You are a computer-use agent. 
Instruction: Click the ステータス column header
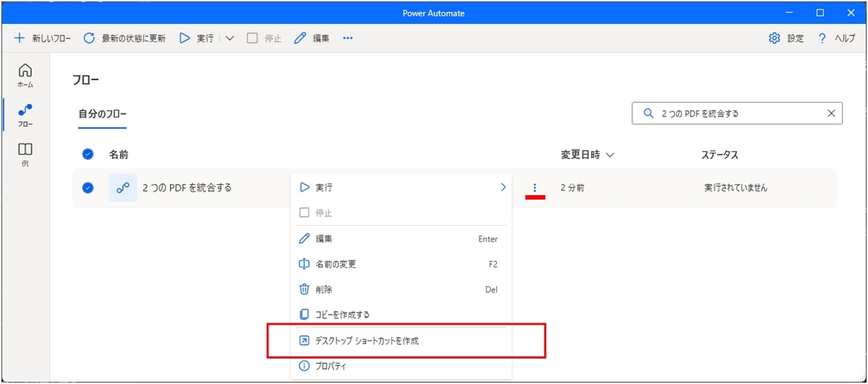click(720, 155)
